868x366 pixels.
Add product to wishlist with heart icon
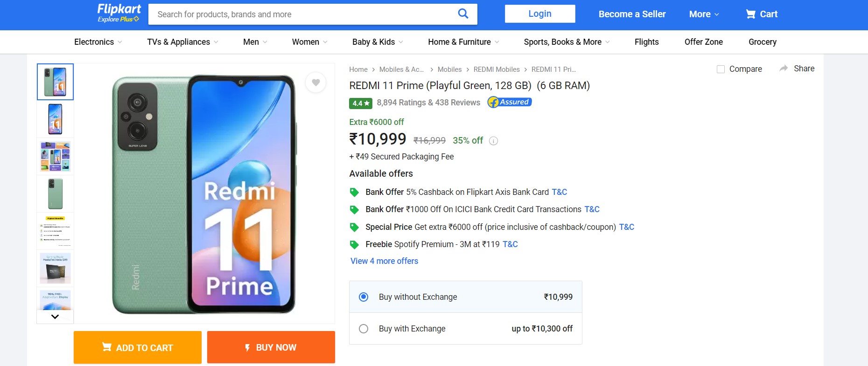pyautogui.click(x=316, y=83)
